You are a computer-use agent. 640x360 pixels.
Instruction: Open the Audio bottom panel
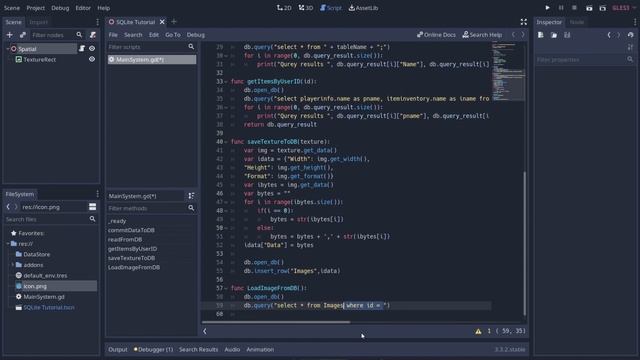(232, 349)
